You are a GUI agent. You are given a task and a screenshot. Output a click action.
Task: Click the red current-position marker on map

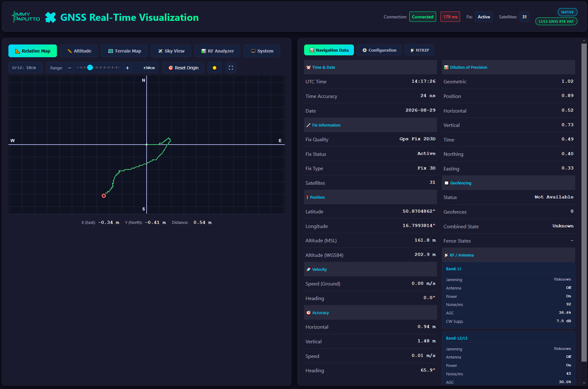[104, 196]
